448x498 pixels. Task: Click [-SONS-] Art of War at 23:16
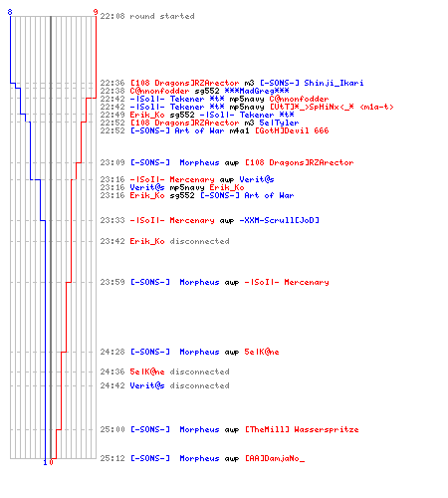(x=247, y=195)
